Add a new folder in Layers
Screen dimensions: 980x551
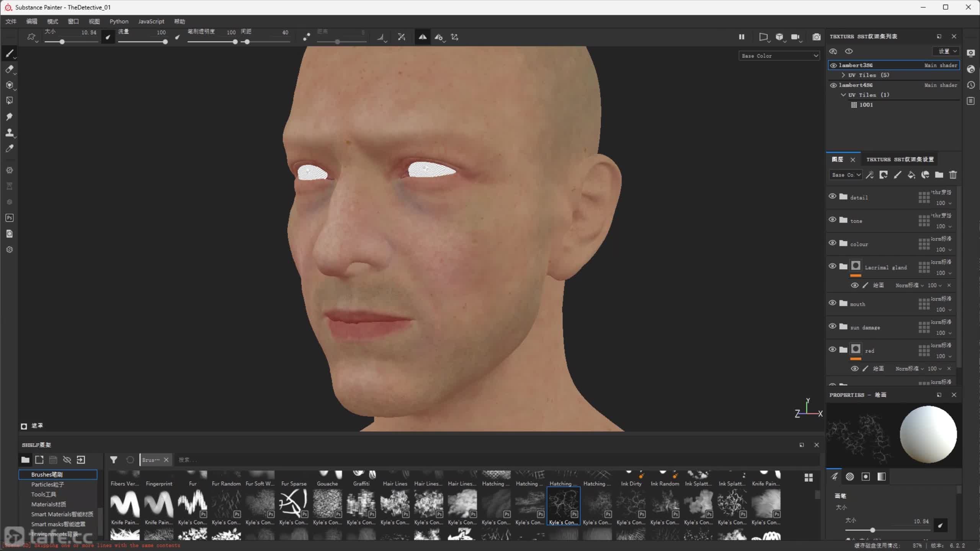[x=939, y=175]
